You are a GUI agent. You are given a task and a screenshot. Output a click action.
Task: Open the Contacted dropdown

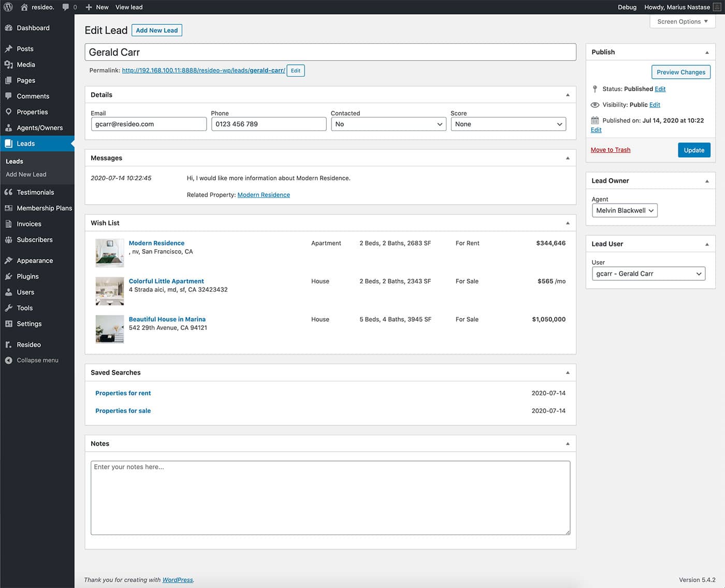pos(388,124)
